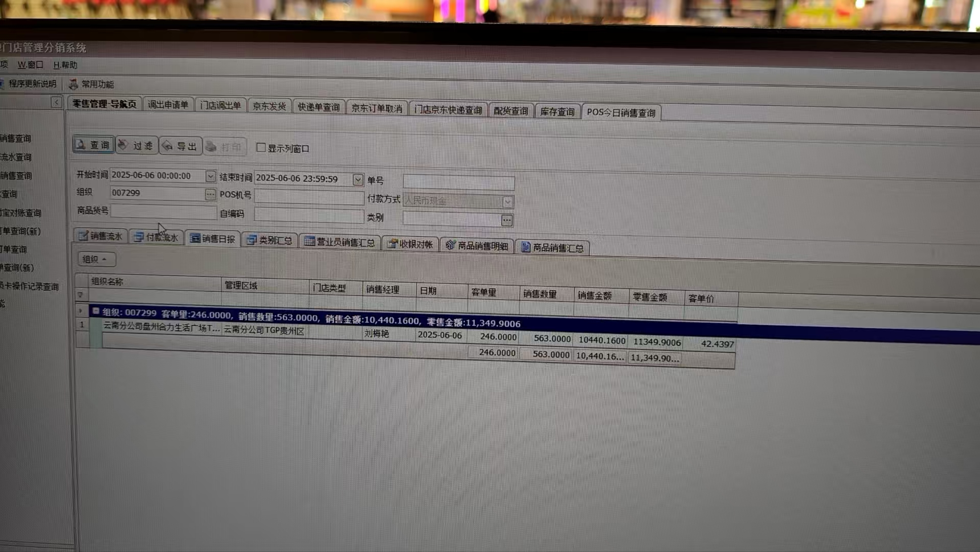
Task: Click the 销售金额 column header
Action: [595, 296]
